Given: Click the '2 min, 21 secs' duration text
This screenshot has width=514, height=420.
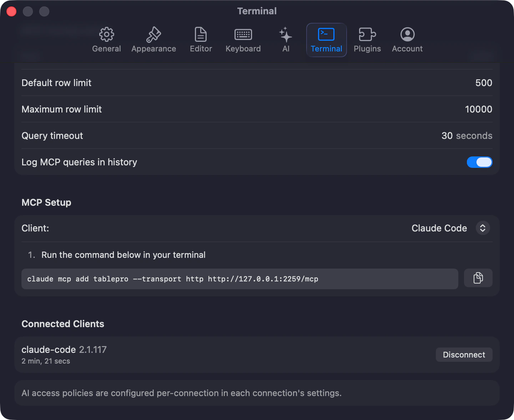Looking at the screenshot, I should 46,361.
